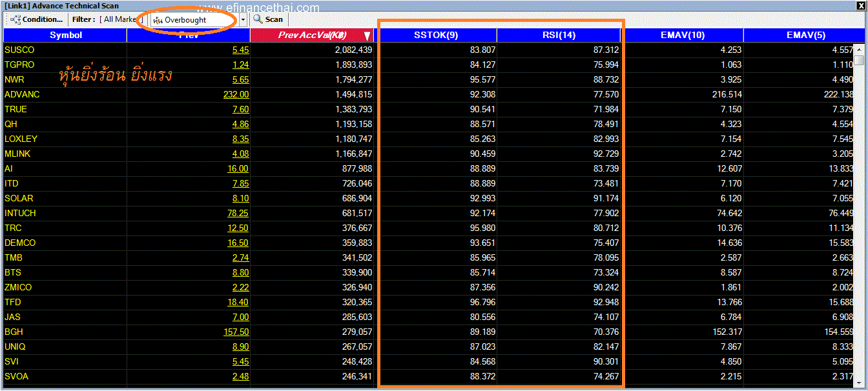This screenshot has height=391, width=868.
Task: Select the QH symbol
Action: 11,124
